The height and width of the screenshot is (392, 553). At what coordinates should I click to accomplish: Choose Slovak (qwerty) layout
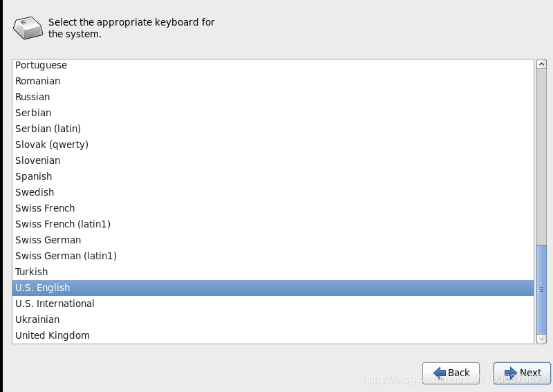point(273,144)
